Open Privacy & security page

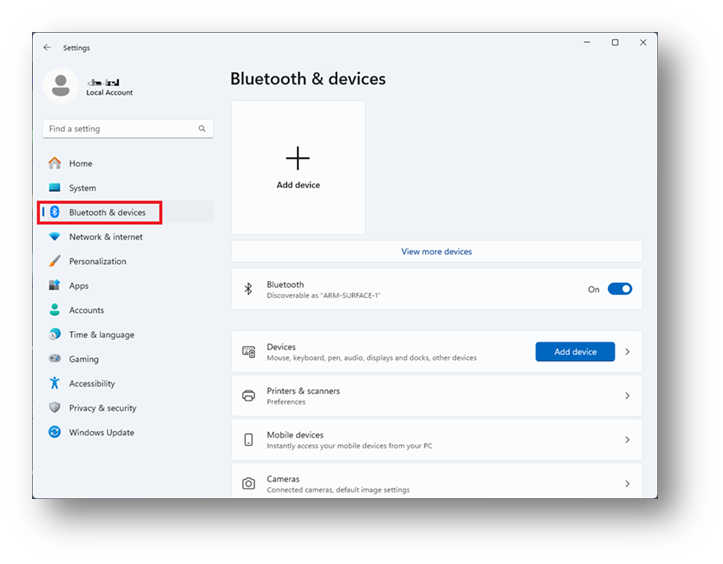pyautogui.click(x=128, y=408)
